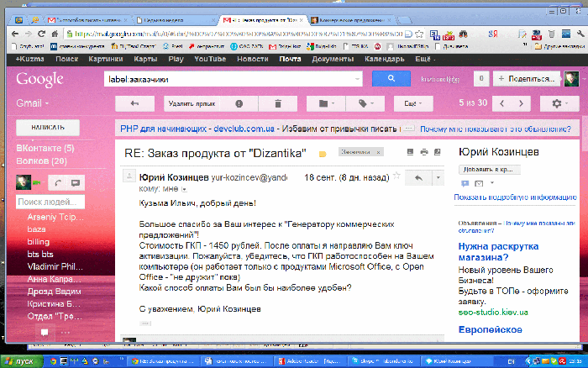
Task: Open the Нужна раскрутка магазина ad
Action: [498, 252]
